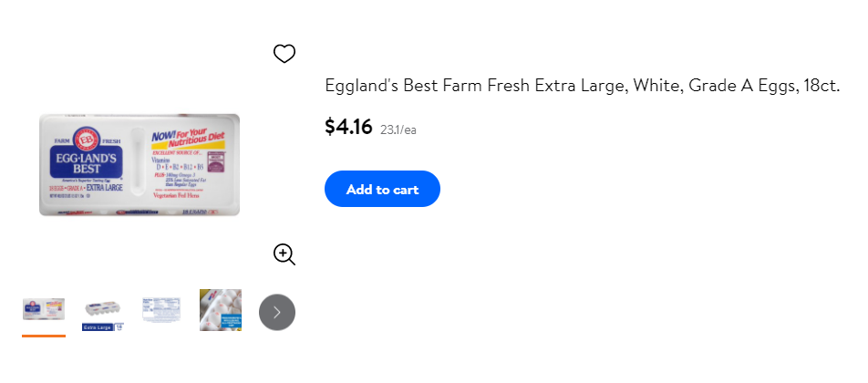The width and height of the screenshot is (868, 383).
Task: Add item to favorites with heart icon
Action: tap(284, 54)
